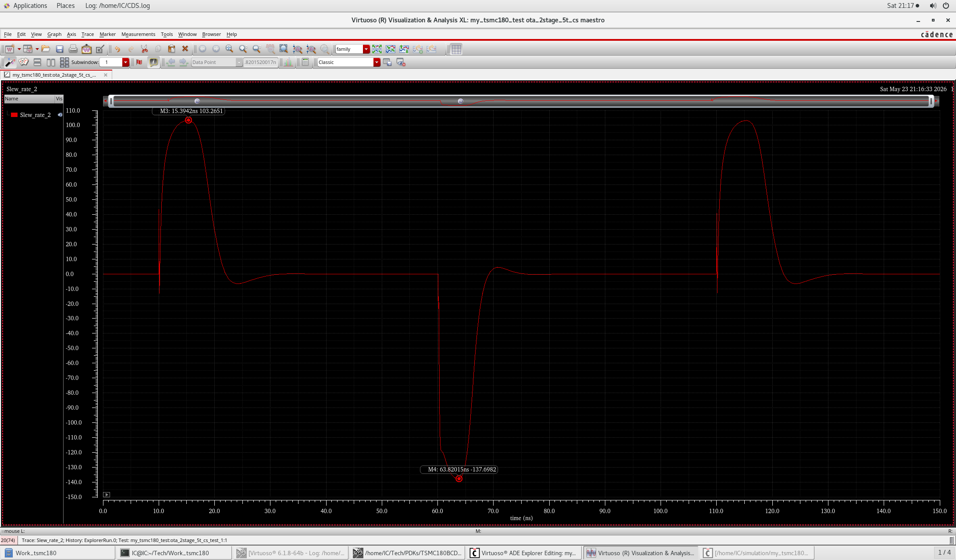Open the Marker menu
The image size is (956, 560).
(107, 34)
